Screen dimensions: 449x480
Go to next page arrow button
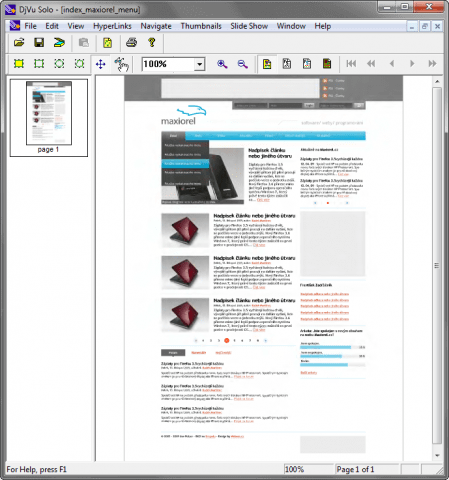click(412, 64)
